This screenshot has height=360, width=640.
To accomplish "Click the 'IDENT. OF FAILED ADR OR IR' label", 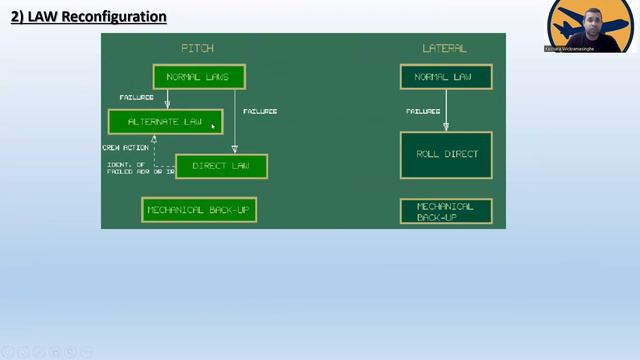I will 141,168.
